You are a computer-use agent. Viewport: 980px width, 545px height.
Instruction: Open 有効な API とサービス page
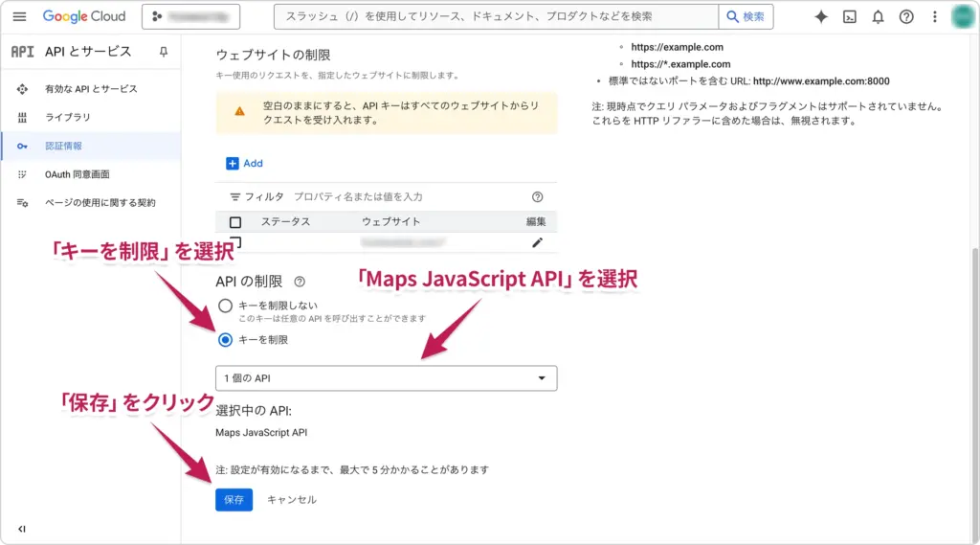point(91,89)
